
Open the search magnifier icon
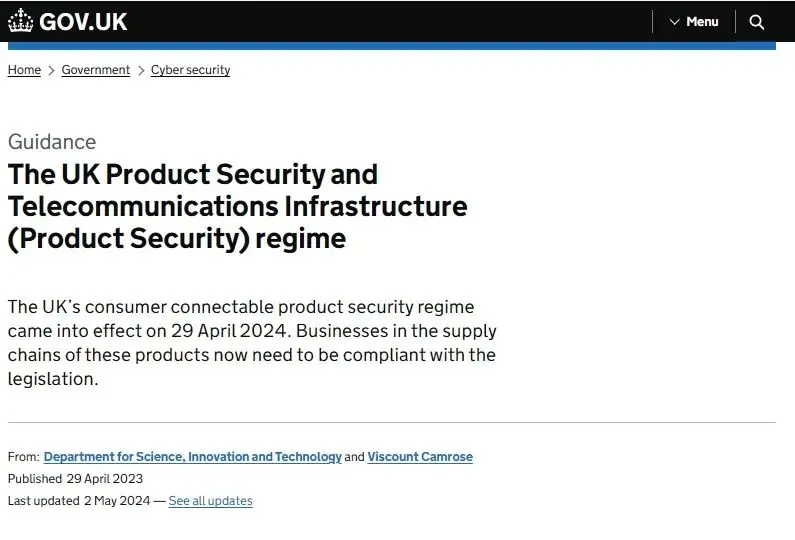coord(756,22)
